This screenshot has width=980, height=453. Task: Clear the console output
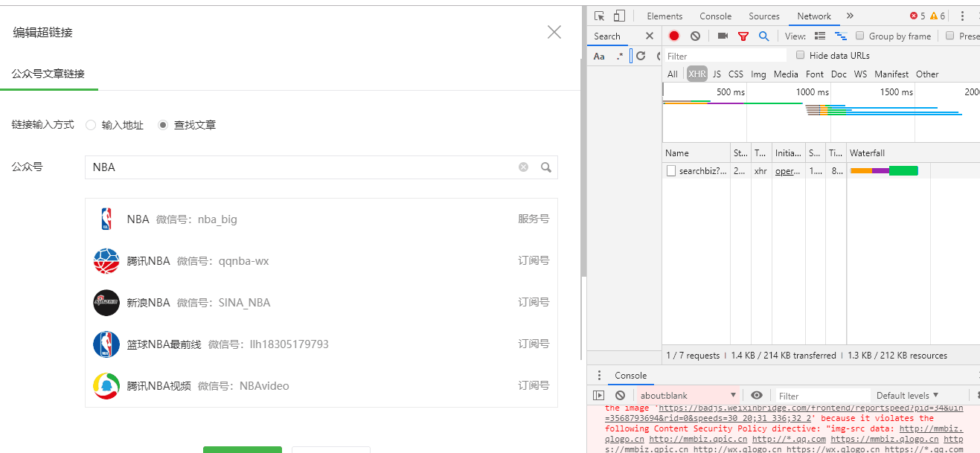(621, 396)
